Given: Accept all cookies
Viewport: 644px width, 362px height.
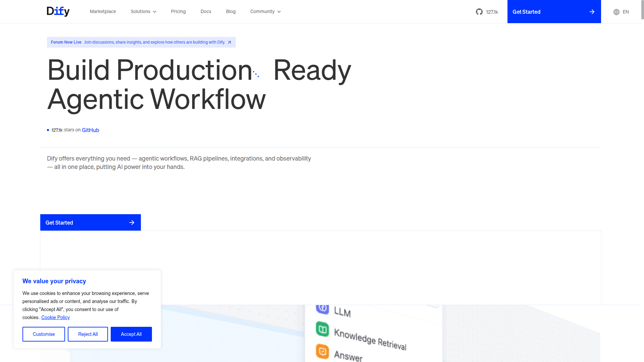Looking at the screenshot, I should pyautogui.click(x=131, y=334).
